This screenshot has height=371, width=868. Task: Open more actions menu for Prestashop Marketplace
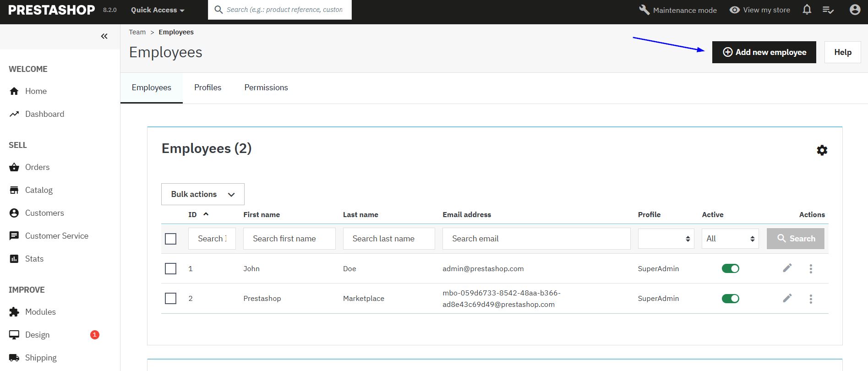(810, 299)
